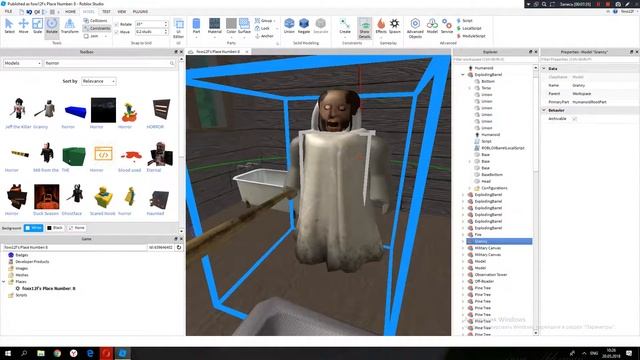The width and height of the screenshot is (640, 360).
Task: Click the Toolbox search field
Action: pos(110,63)
